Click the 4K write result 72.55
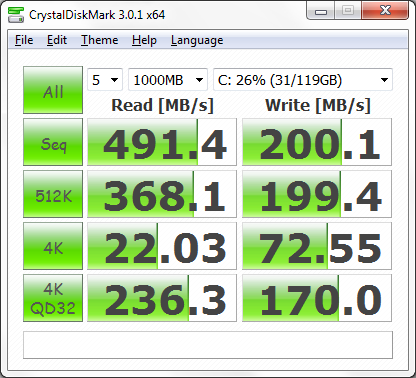The height and width of the screenshot is (378, 416). [x=317, y=246]
